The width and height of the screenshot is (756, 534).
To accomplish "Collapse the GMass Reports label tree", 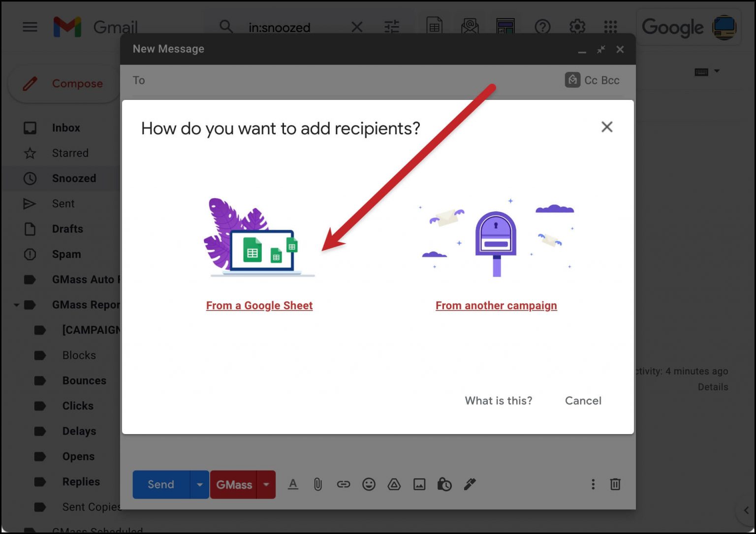I will pyautogui.click(x=16, y=305).
